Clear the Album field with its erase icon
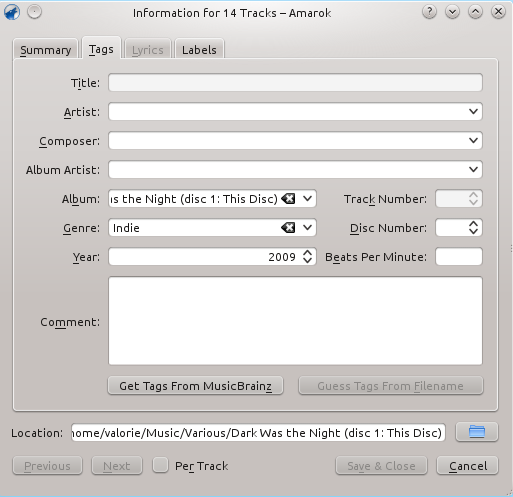 click(288, 199)
